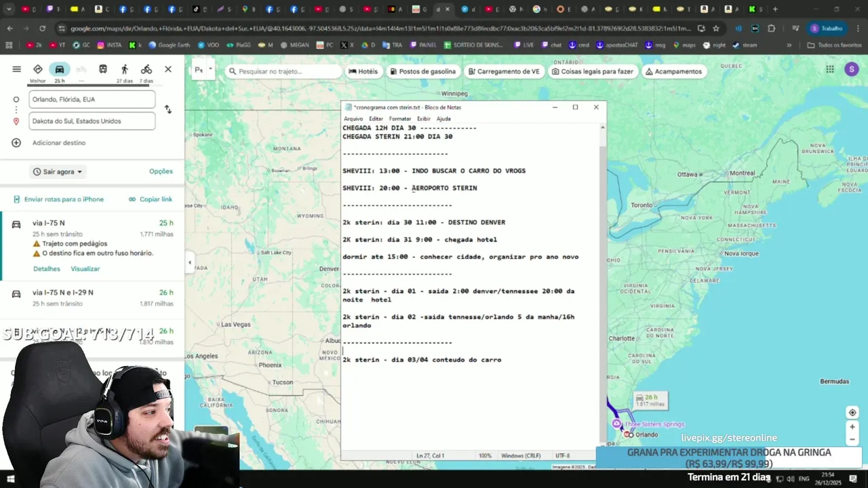
Task: Filter by Coisas legais para fazer
Action: pyautogui.click(x=592, y=71)
